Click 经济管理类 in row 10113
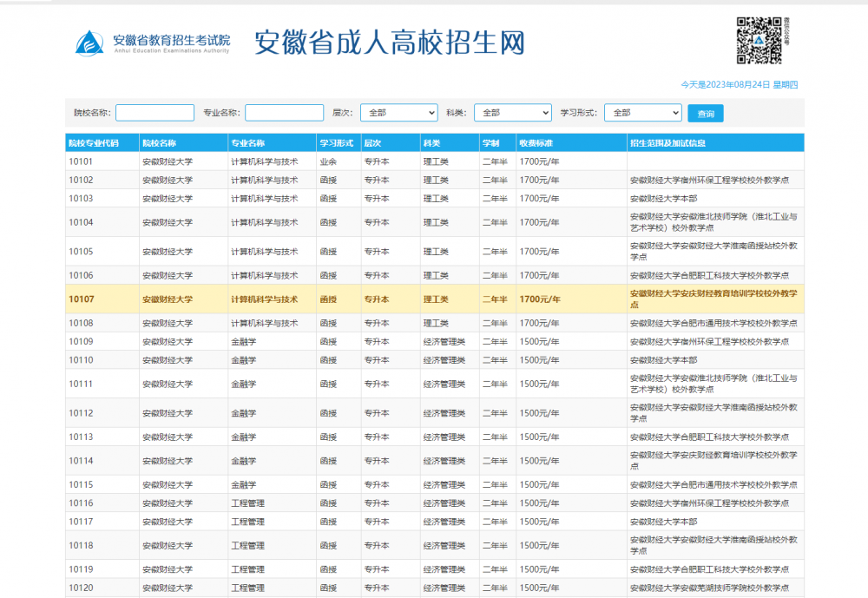This screenshot has height=598, width=868. click(444, 437)
